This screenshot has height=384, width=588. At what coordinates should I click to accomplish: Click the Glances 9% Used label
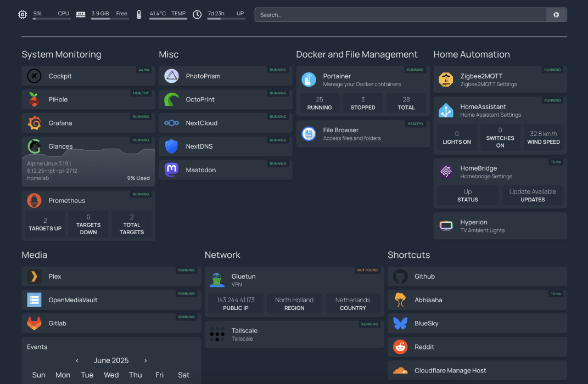pos(138,178)
